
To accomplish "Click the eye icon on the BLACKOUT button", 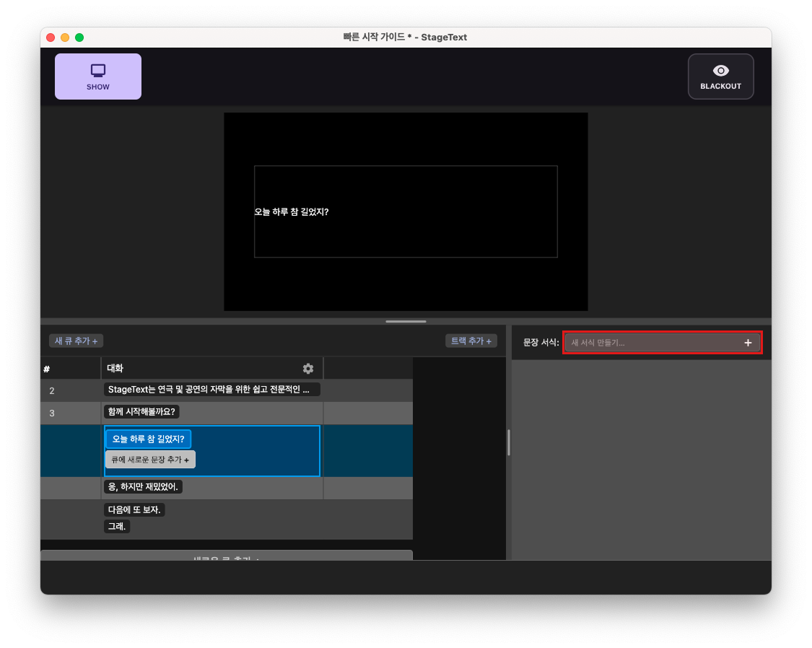I will click(720, 70).
